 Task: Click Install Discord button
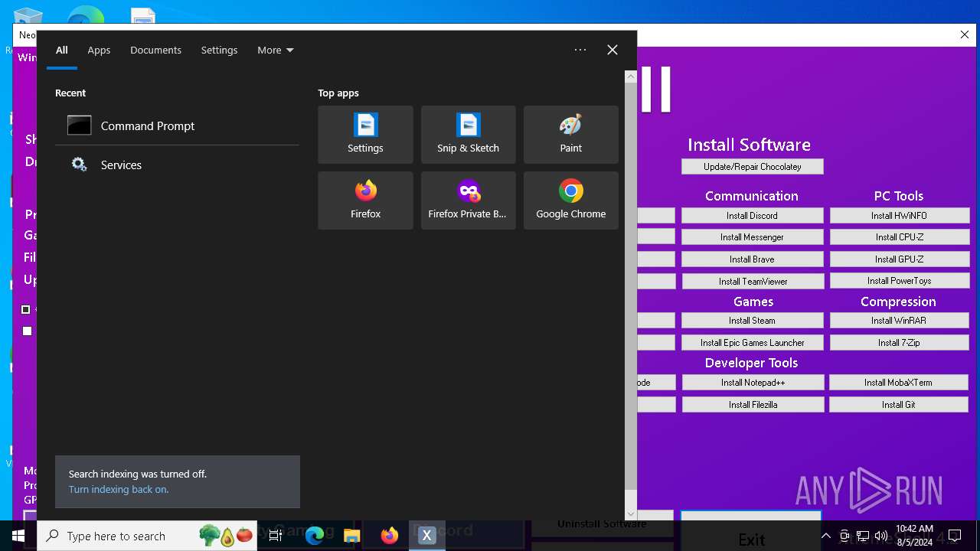click(752, 216)
